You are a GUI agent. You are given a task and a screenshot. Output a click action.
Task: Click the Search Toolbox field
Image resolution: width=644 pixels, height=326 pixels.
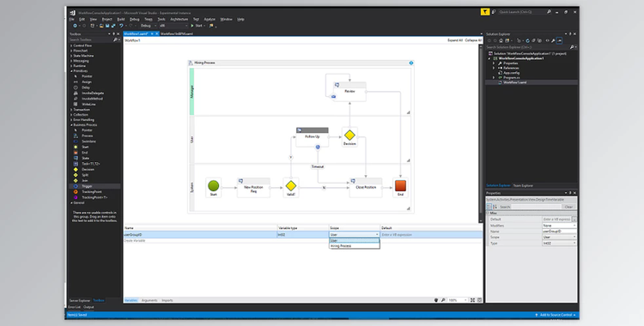tap(91, 39)
